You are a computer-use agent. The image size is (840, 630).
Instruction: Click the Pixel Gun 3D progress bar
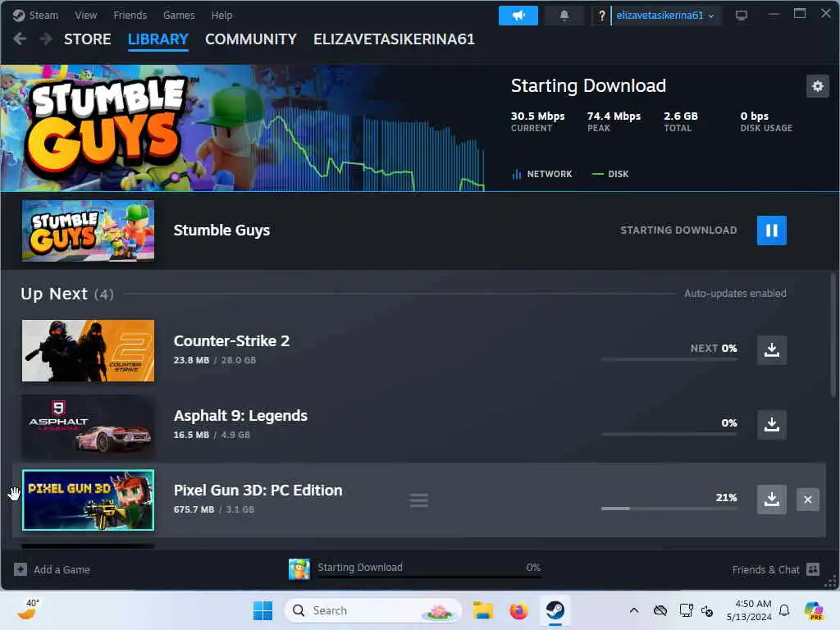(x=669, y=509)
